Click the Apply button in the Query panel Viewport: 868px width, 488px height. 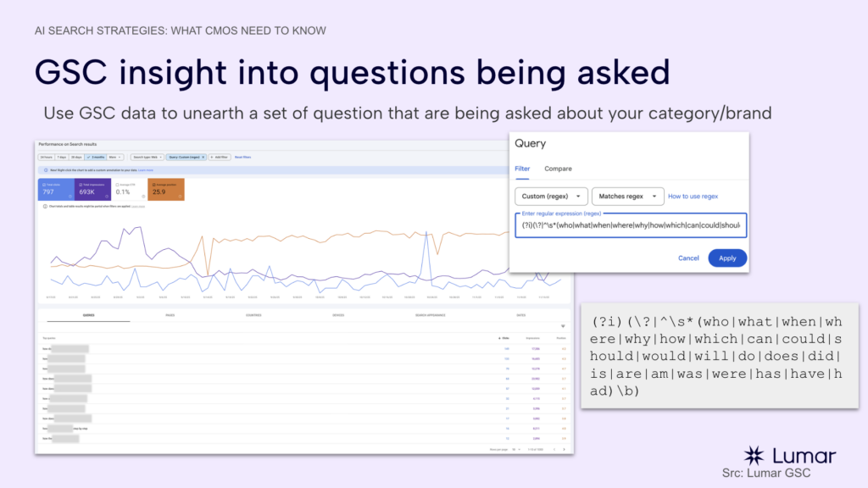click(727, 258)
